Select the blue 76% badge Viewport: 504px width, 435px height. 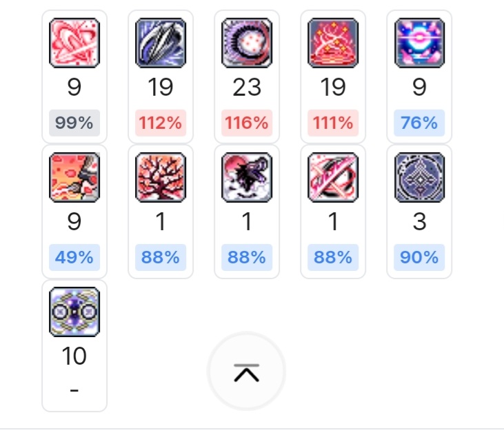click(419, 123)
